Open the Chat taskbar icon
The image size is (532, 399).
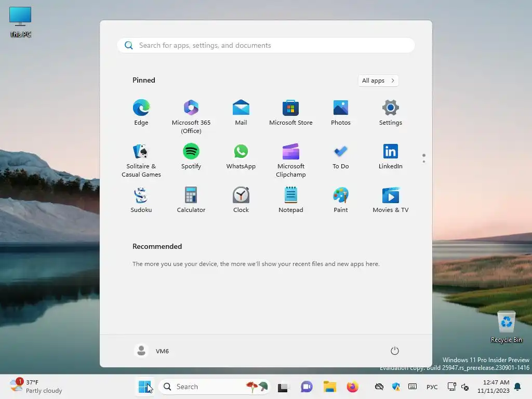coord(307,387)
